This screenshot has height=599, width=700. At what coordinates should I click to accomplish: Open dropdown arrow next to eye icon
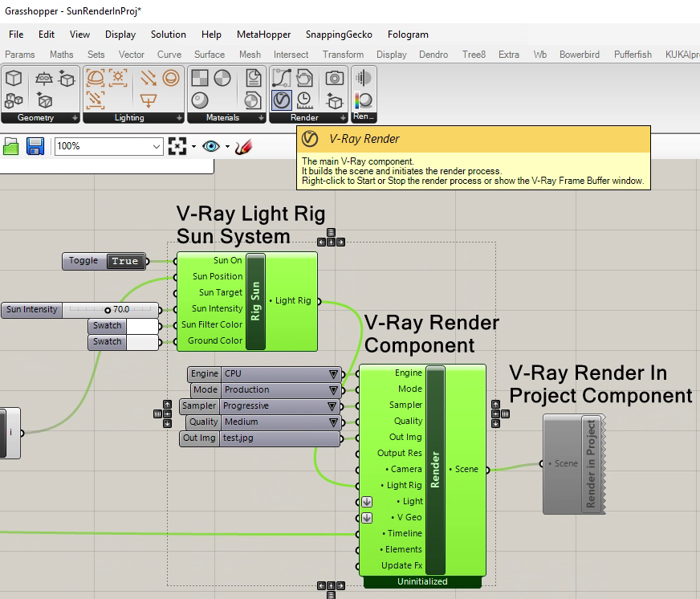(227, 146)
